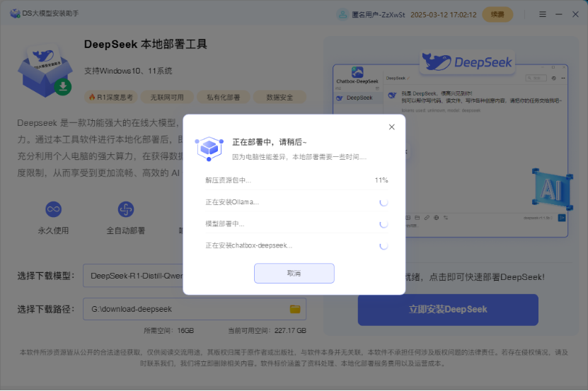Viewport: 588px width, 391px height.
Task: Click the 模型部署中 spinner icon
Action: [384, 224]
